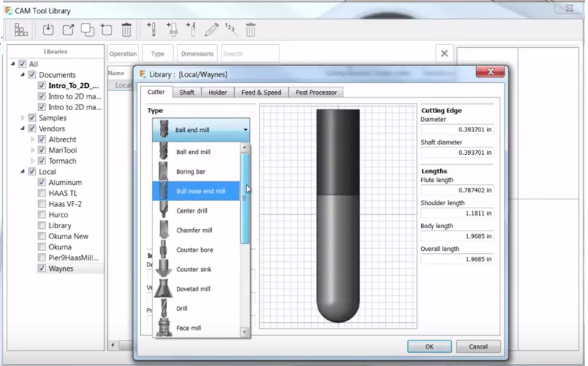Click the cutting edge Diameter field
Image resolution: width=588 pixels, height=366 pixels.
click(457, 129)
